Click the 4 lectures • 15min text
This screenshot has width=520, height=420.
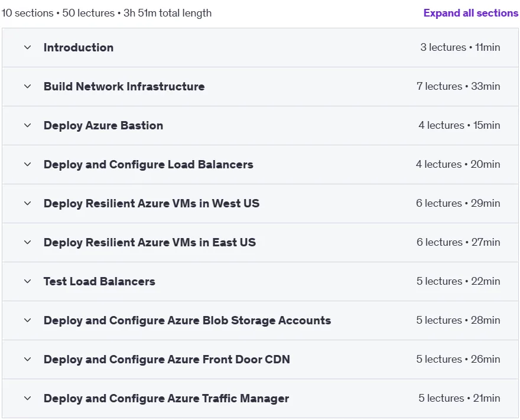pyautogui.click(x=459, y=125)
